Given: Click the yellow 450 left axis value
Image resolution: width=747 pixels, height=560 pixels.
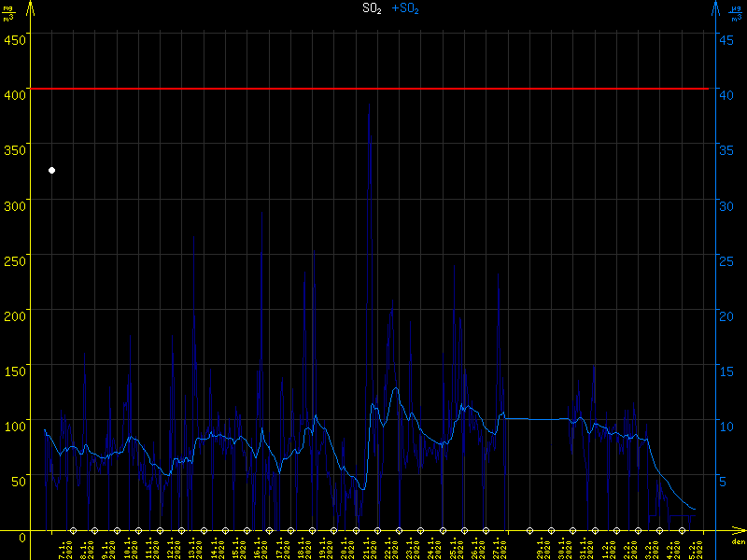Looking at the screenshot, I should click(15, 39).
